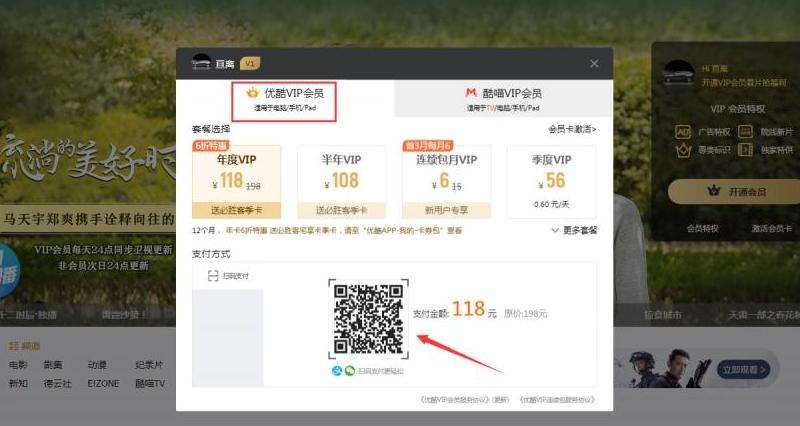Open the 会员卡激活 link
Viewport: 800px width, 426px height.
[x=571, y=129]
